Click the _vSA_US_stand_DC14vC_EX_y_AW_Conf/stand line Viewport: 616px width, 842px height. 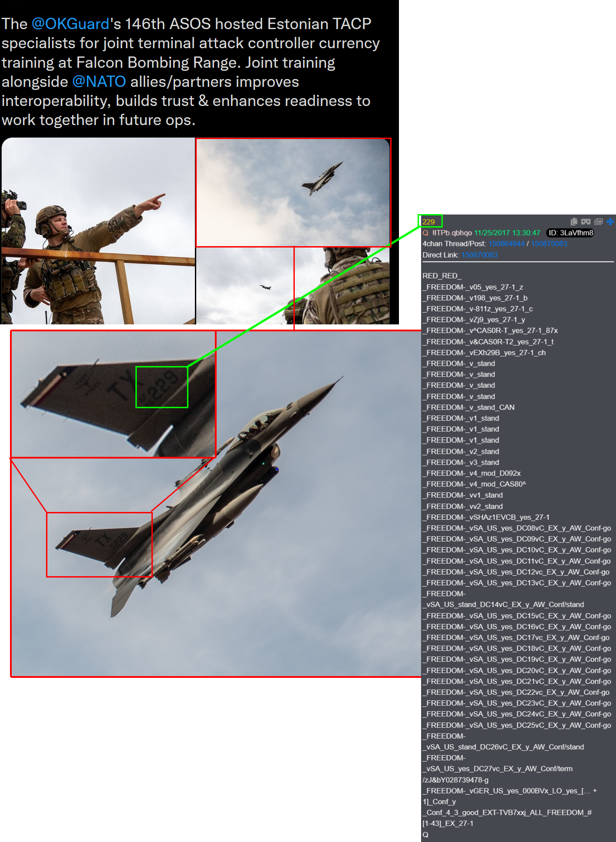pyautogui.click(x=503, y=604)
